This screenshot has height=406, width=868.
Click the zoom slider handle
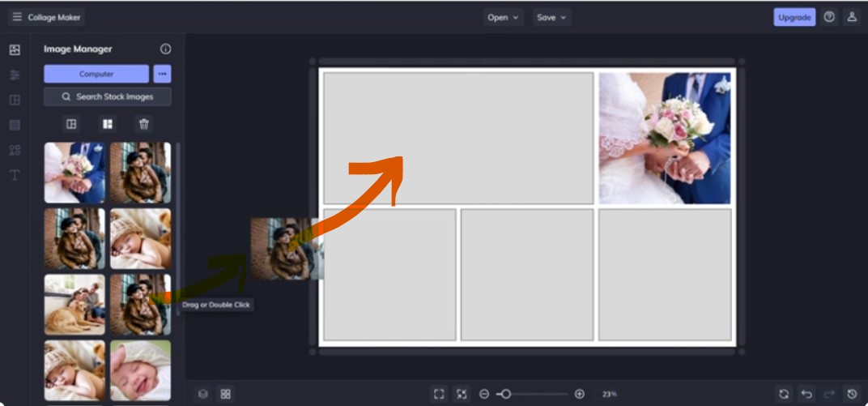point(505,394)
